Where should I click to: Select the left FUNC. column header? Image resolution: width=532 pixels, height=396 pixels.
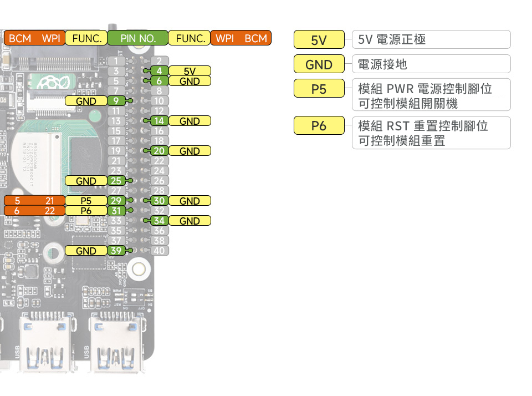click(x=86, y=38)
